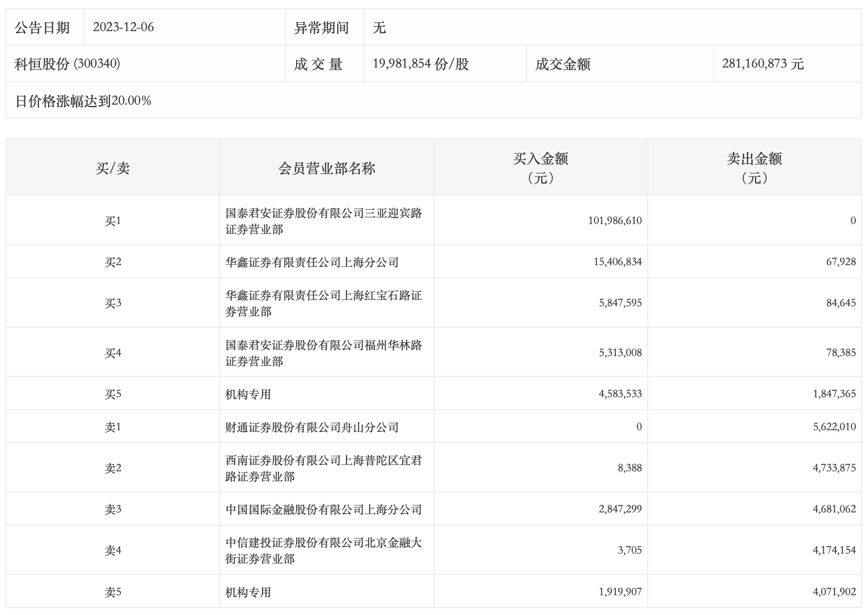
Task: Click the sell amount 5,622,010
Action: point(834,427)
